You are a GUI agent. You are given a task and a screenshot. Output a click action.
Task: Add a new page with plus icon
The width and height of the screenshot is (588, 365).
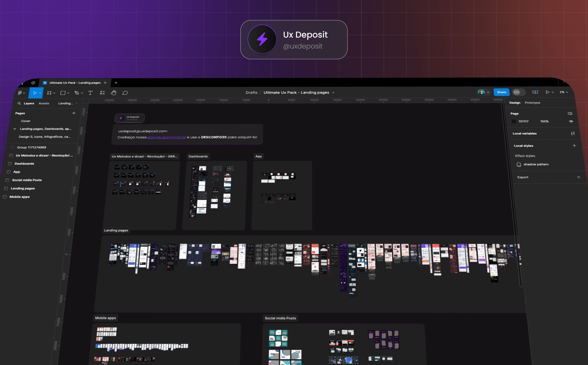point(74,113)
